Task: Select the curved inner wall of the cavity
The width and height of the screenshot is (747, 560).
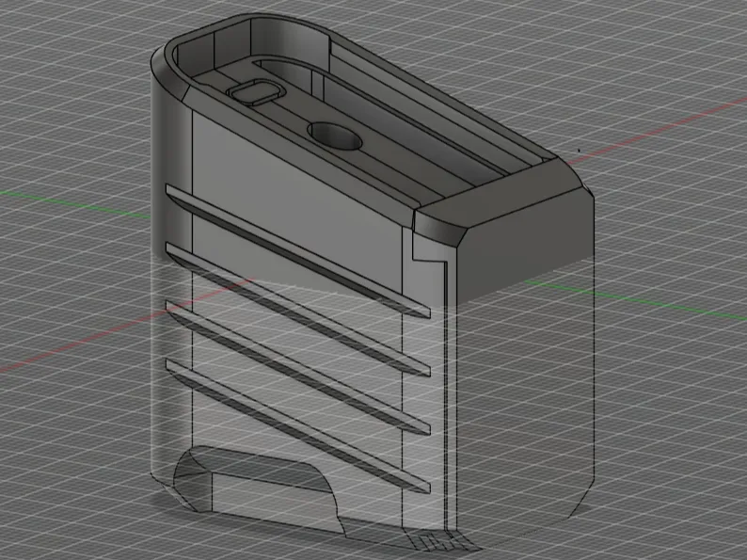Action: pos(288,36)
